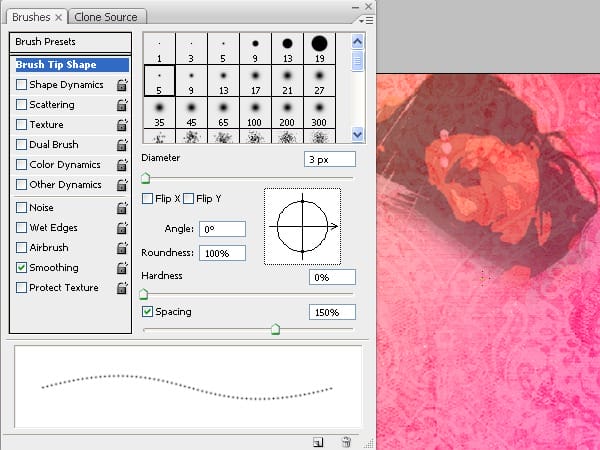This screenshot has width=600, height=450.
Task: Turn on the Wet Edges checkbox
Action: [21, 227]
